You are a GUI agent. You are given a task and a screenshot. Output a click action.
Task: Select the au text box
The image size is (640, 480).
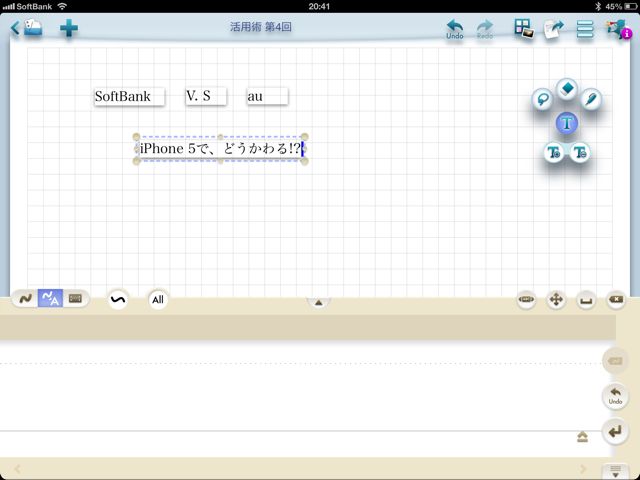point(267,97)
